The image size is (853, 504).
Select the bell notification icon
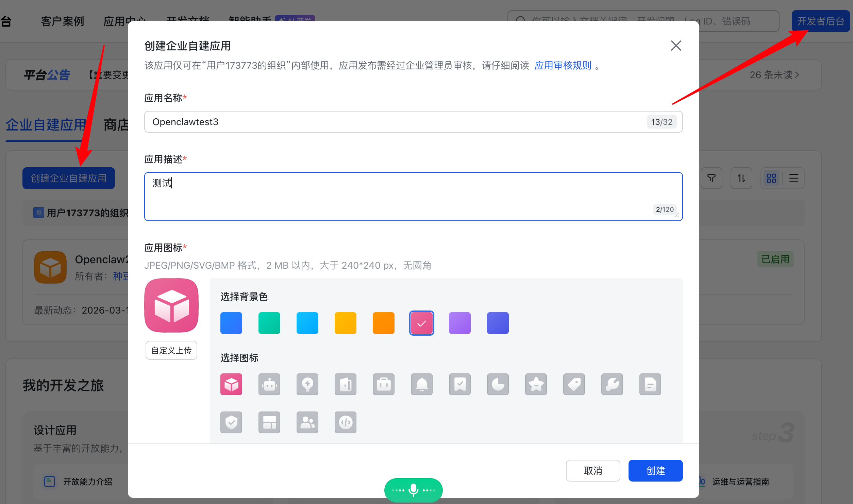(x=421, y=384)
